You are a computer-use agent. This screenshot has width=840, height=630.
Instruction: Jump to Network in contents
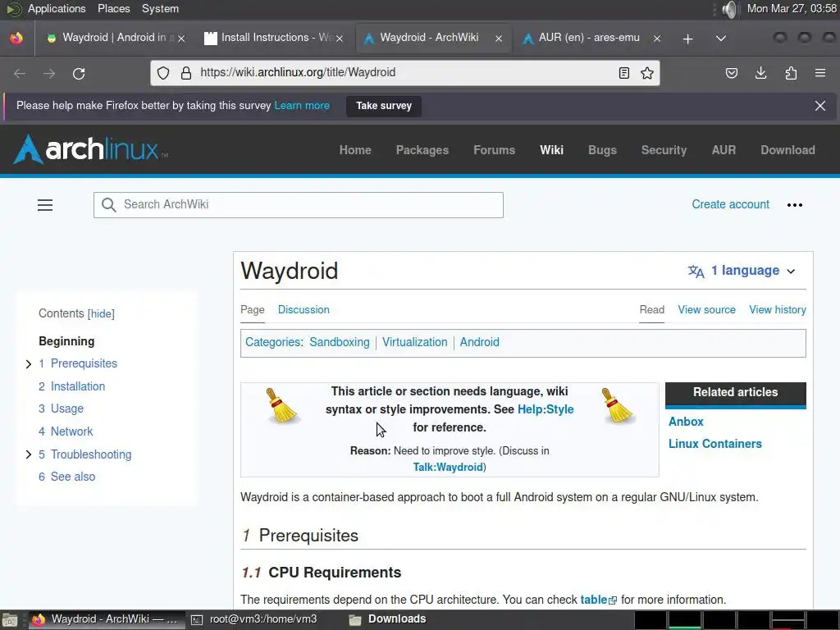coord(66,431)
